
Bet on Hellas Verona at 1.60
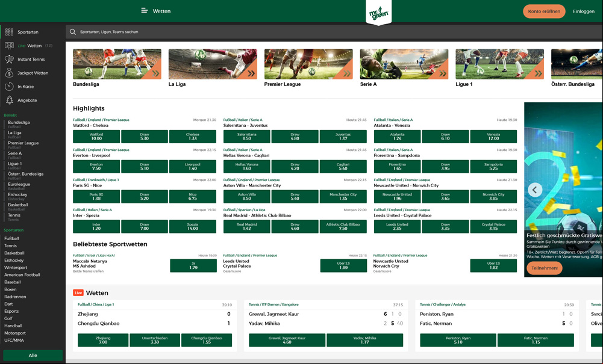247,166
